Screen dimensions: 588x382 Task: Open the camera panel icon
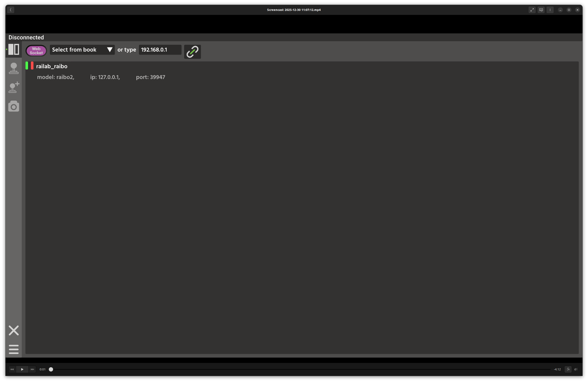tap(13, 106)
